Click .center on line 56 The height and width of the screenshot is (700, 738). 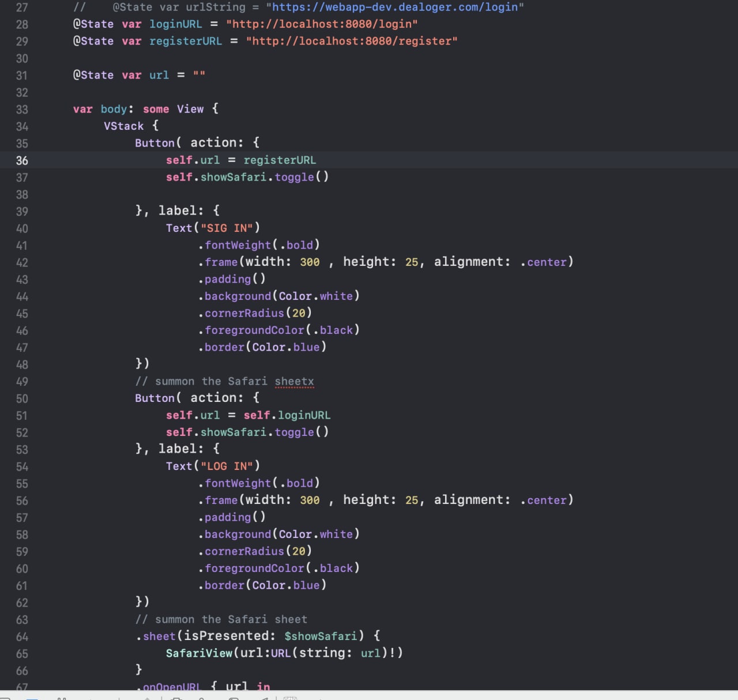point(544,500)
